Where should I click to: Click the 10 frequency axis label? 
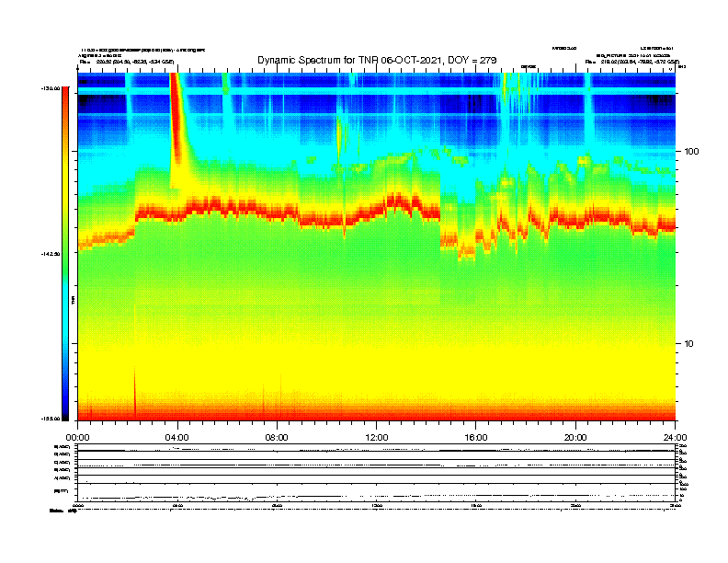(689, 344)
